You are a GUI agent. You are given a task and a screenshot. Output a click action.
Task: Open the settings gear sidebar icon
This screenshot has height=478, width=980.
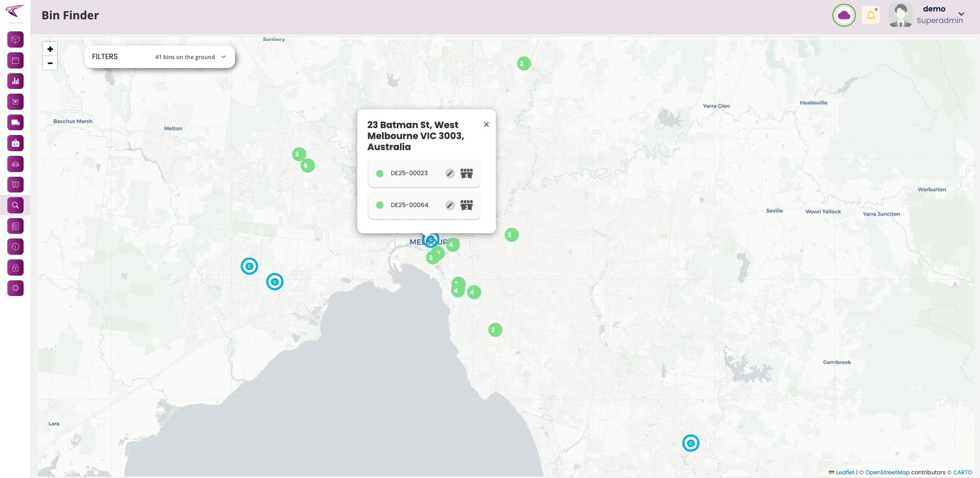(15, 288)
